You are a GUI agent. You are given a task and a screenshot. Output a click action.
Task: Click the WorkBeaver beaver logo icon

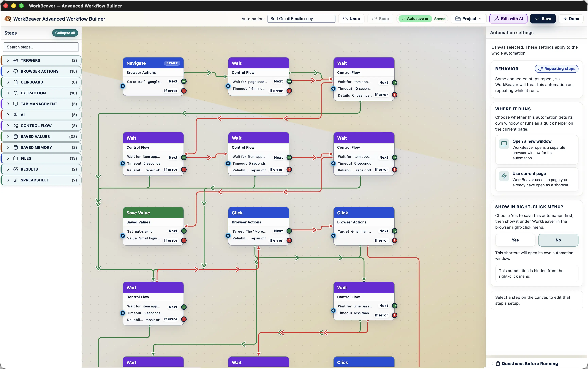coord(8,19)
